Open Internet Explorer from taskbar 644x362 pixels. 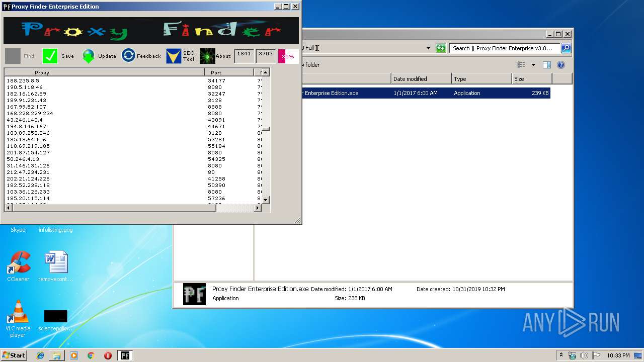(40, 355)
